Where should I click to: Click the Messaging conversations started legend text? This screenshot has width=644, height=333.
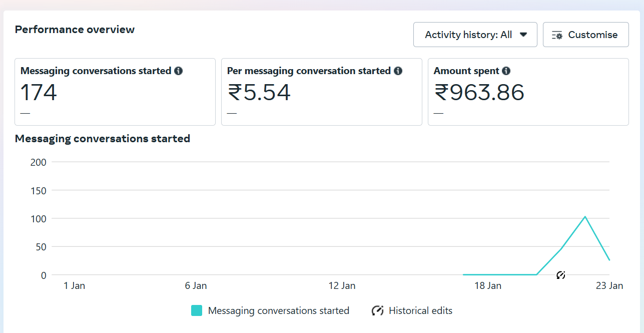click(279, 310)
